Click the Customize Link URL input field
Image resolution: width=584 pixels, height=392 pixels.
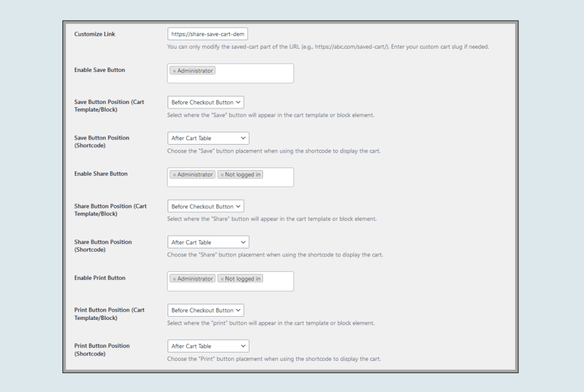[207, 34]
